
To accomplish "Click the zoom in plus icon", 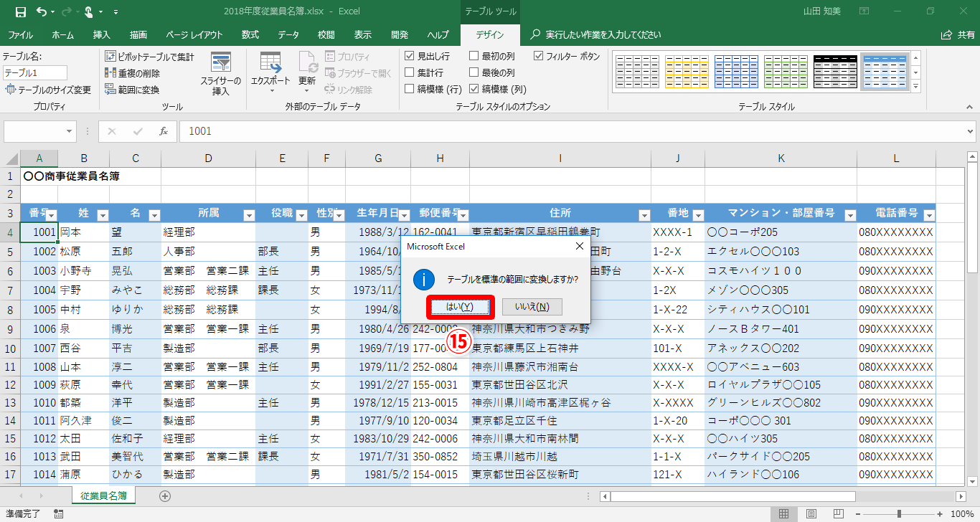I will pos(939,513).
